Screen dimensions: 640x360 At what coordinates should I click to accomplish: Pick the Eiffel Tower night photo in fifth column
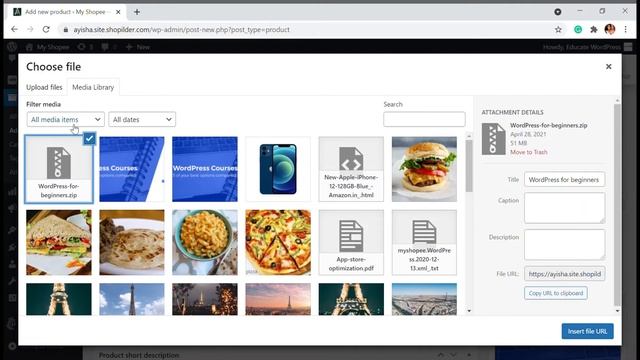point(351,299)
